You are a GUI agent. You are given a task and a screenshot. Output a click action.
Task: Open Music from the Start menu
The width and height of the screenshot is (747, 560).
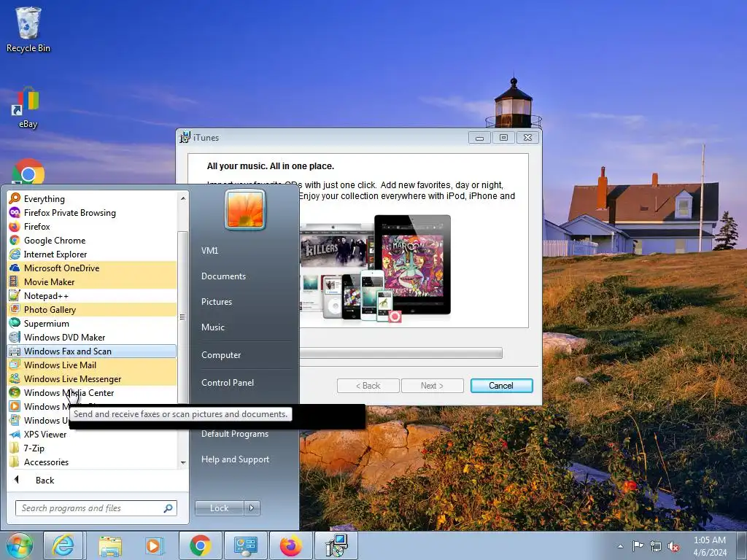(x=213, y=327)
